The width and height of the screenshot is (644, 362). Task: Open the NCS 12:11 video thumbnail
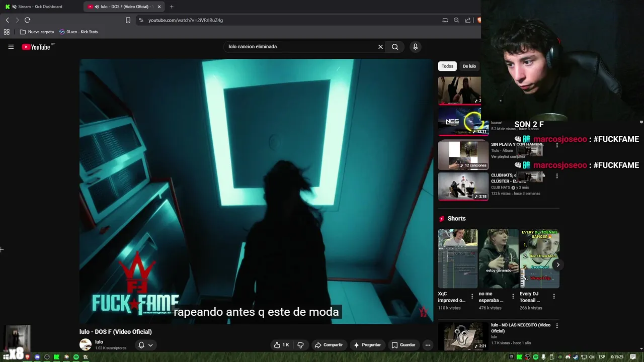(x=463, y=121)
